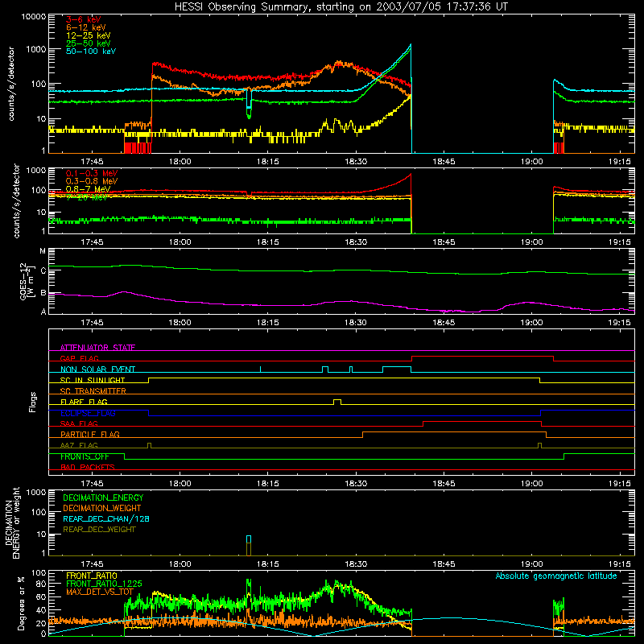Click the vertical Flags axis label
Viewport: 644px width, 644px height.
tap(32, 402)
